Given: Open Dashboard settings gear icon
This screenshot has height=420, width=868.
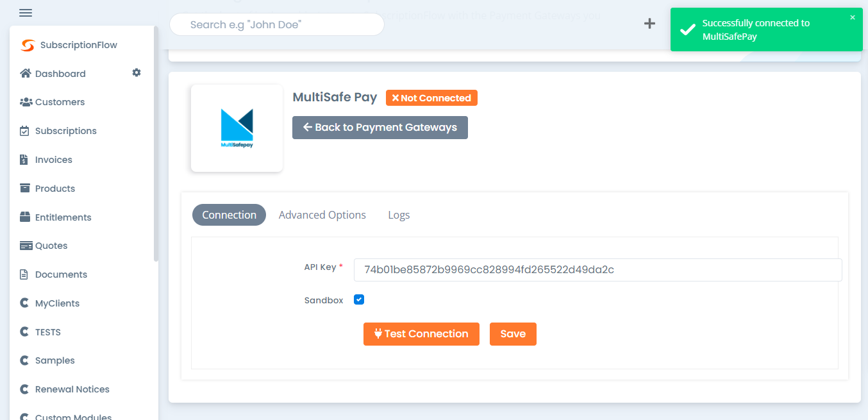Looking at the screenshot, I should pyautogui.click(x=137, y=73).
